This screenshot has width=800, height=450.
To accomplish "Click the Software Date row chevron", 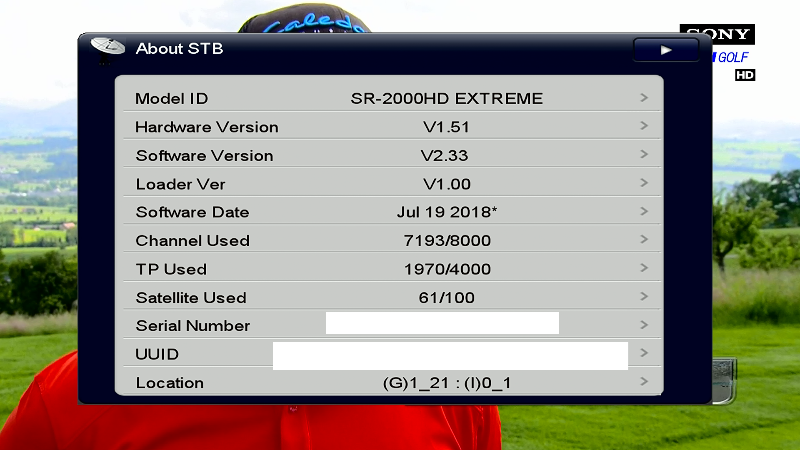I will tap(644, 211).
